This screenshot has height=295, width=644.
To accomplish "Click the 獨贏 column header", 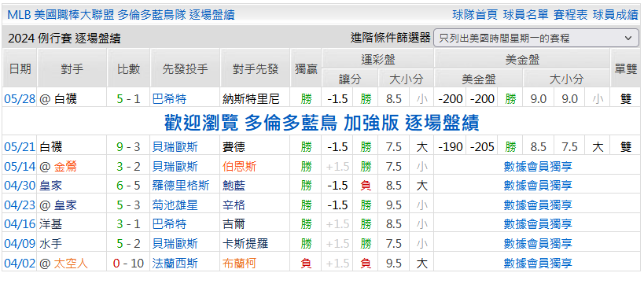I will (x=306, y=68).
